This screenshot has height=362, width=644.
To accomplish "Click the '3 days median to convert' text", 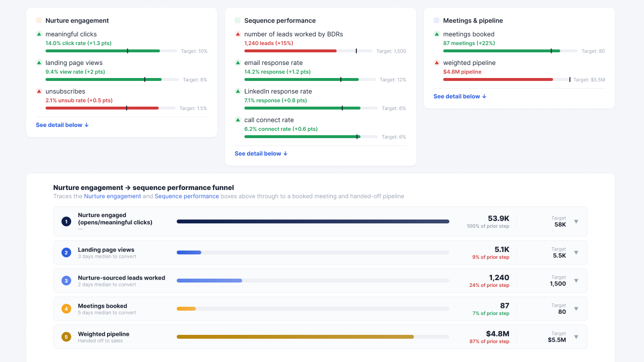I will click(x=107, y=256).
